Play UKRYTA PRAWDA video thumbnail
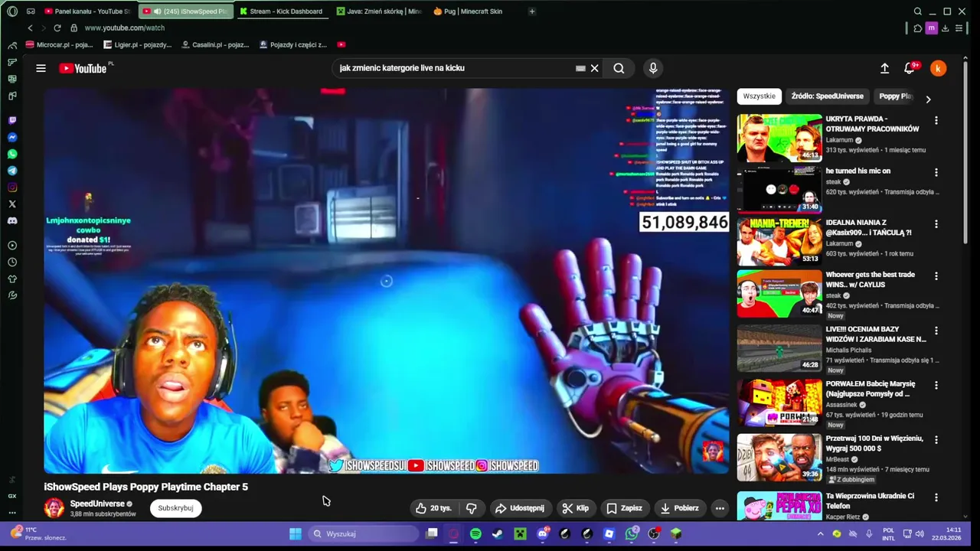Image resolution: width=980 pixels, height=551 pixels. (x=779, y=138)
